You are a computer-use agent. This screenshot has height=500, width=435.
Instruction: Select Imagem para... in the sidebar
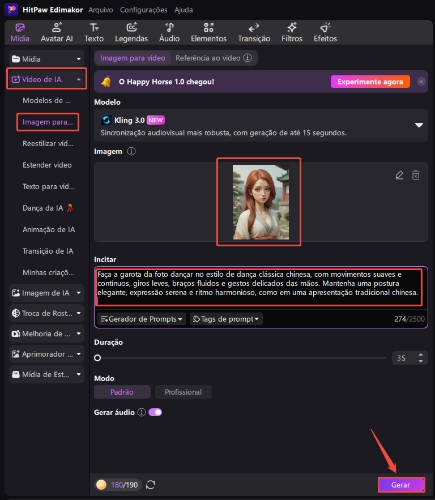tap(48, 122)
